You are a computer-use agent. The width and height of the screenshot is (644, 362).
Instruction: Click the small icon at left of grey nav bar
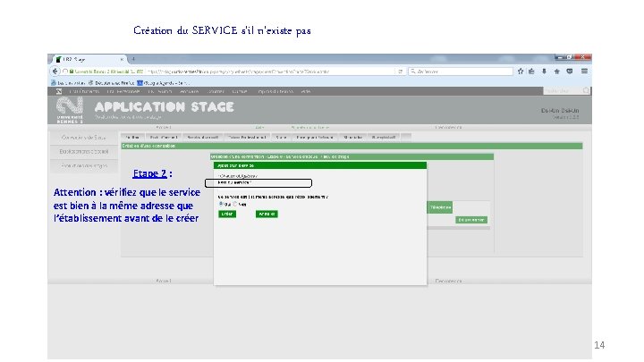pos(59,91)
